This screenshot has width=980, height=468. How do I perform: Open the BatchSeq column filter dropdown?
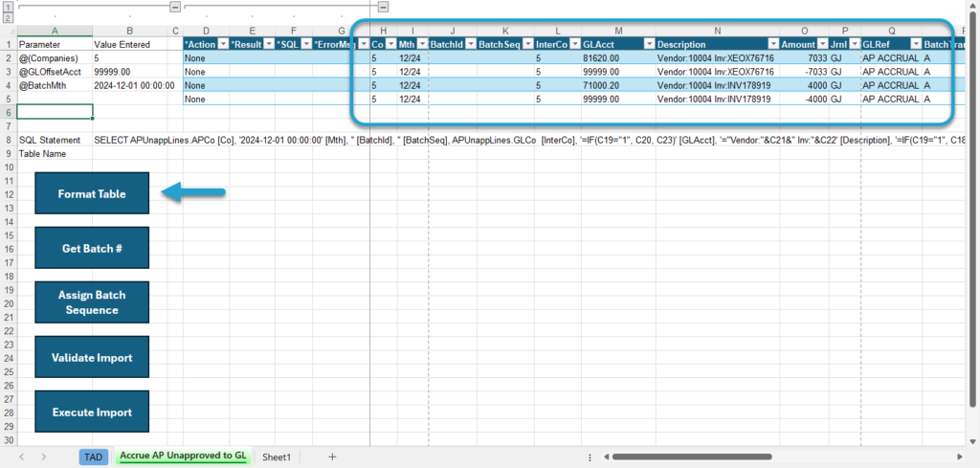(527, 44)
